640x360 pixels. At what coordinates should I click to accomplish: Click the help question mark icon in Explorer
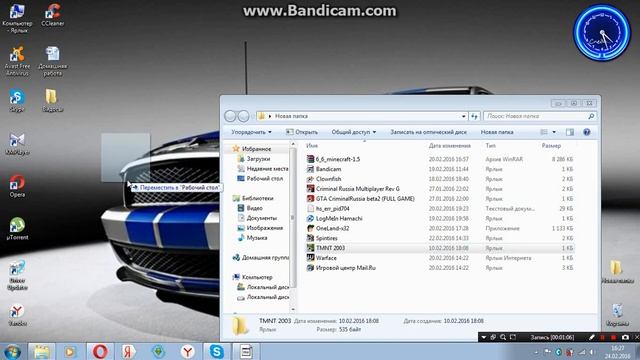587,132
